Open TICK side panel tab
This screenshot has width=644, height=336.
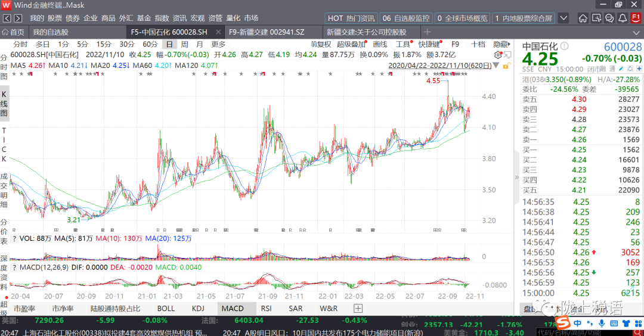pyautogui.click(x=4, y=144)
